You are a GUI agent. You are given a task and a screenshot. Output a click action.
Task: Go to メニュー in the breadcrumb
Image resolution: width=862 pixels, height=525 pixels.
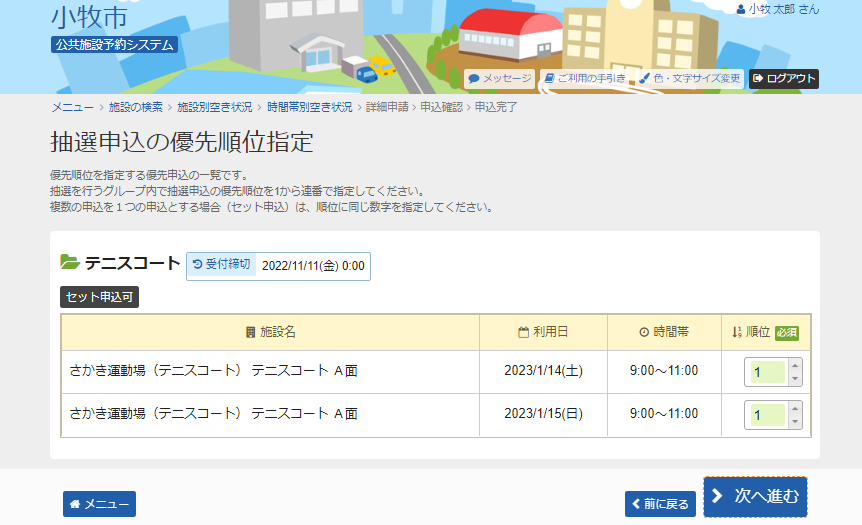(x=71, y=106)
